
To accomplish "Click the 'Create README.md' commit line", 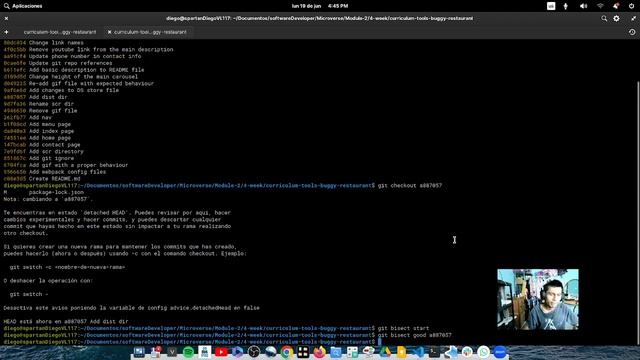I will [x=42, y=179].
